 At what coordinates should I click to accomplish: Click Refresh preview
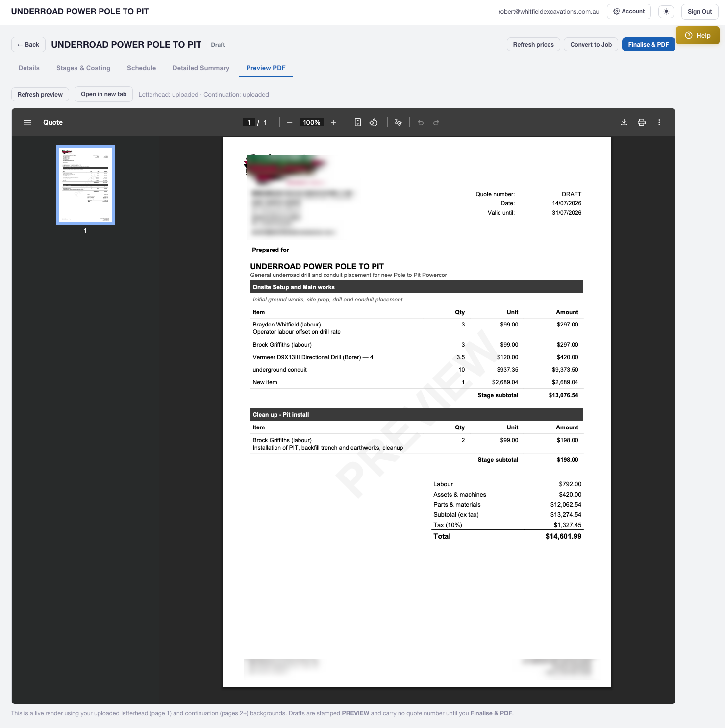coord(40,95)
